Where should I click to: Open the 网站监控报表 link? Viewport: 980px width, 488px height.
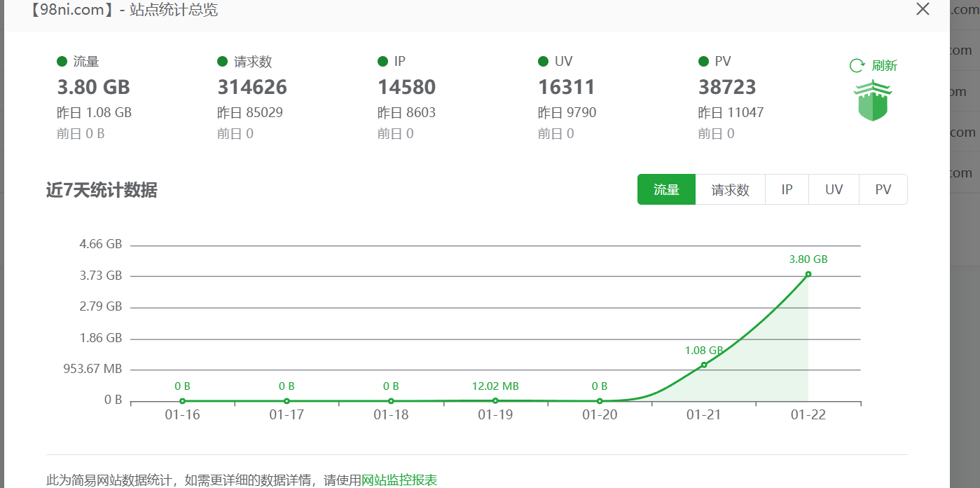pyautogui.click(x=398, y=480)
